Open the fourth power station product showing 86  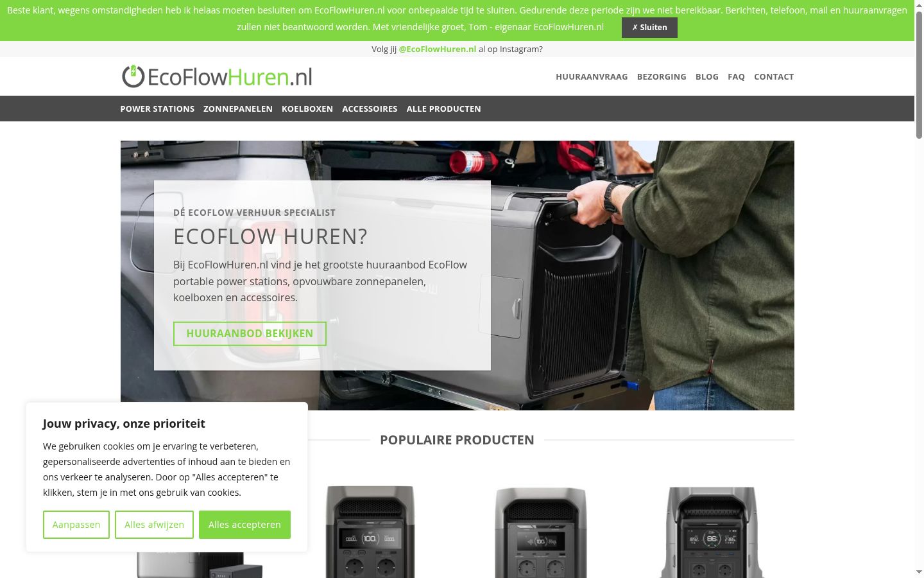pyautogui.click(x=712, y=532)
